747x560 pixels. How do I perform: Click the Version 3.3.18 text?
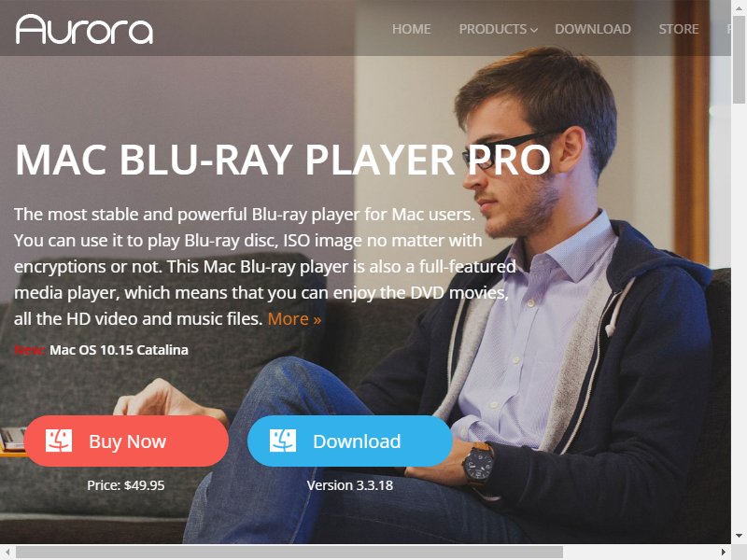pyautogui.click(x=349, y=485)
